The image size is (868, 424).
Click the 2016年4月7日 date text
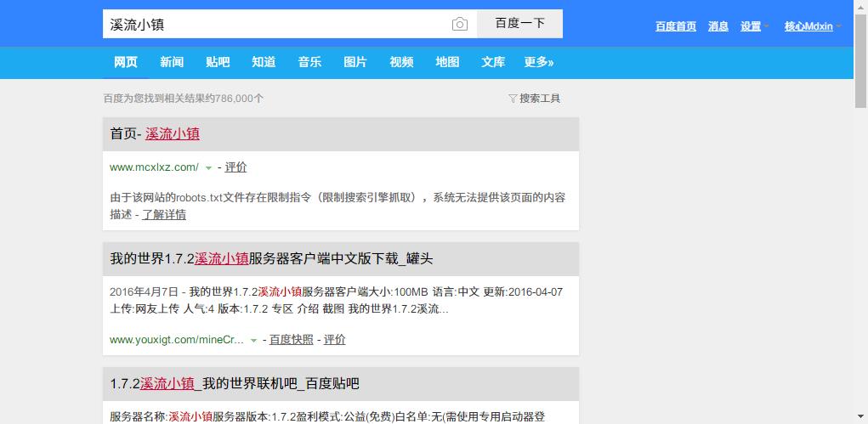point(144,292)
